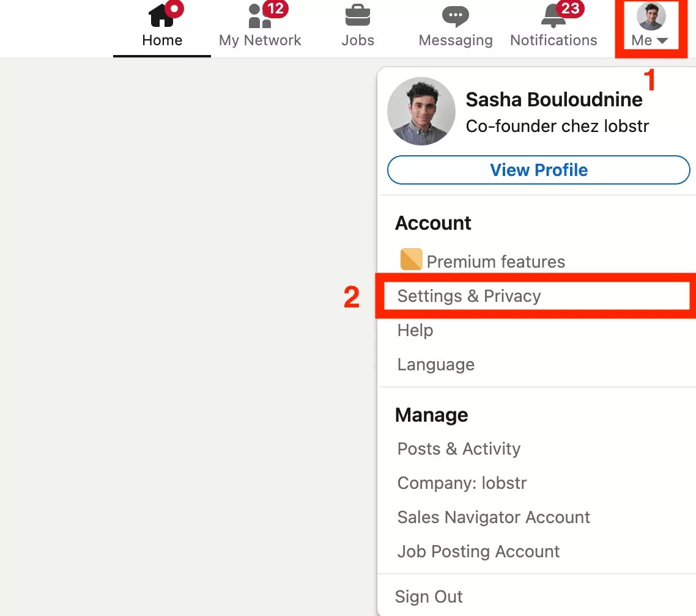Image resolution: width=696 pixels, height=616 pixels.
Task: Open the Home feed icon
Action: click(161, 16)
